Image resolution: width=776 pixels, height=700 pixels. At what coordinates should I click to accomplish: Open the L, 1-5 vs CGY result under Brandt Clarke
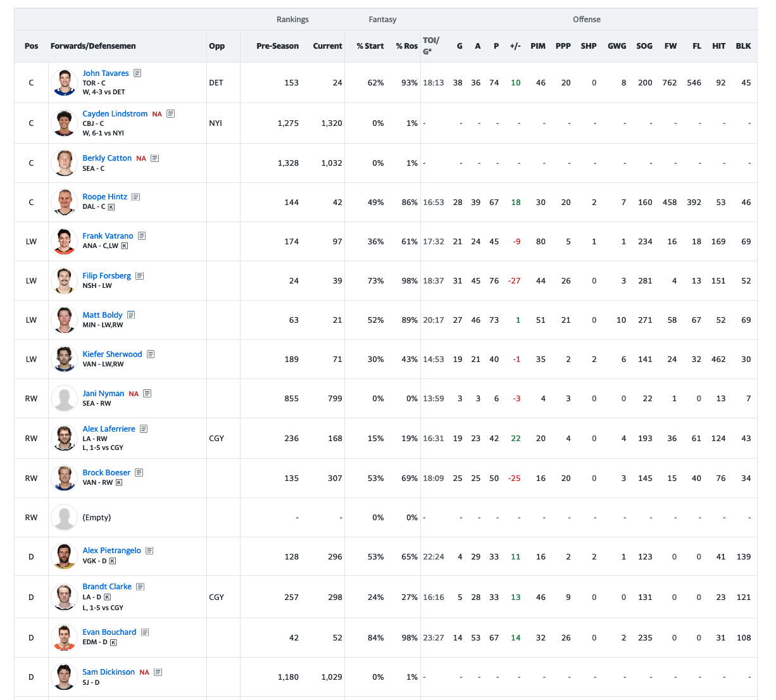coord(103,608)
